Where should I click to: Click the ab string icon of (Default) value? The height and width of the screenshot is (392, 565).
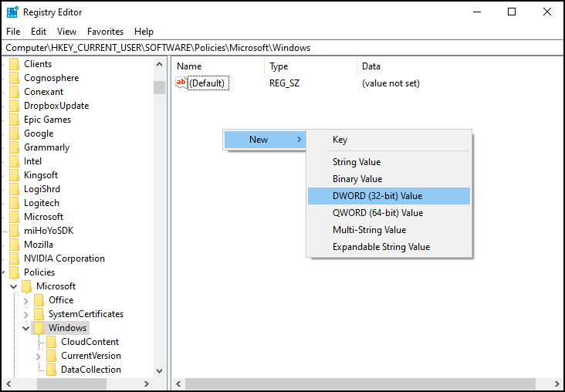point(181,83)
